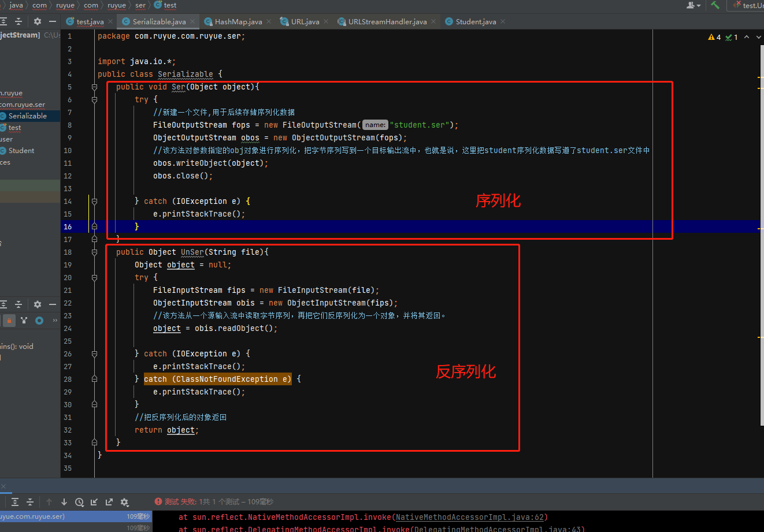
Task: Close the test.java editor tab
Action: tap(111, 21)
